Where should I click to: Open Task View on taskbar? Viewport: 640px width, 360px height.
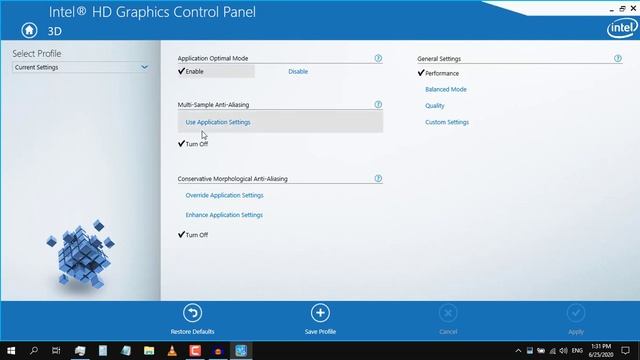click(56, 351)
